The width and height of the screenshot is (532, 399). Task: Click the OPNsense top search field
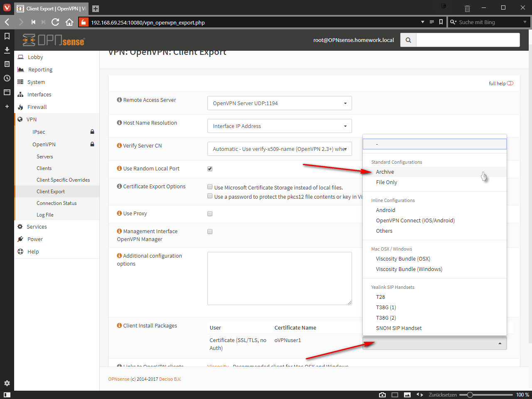point(468,40)
